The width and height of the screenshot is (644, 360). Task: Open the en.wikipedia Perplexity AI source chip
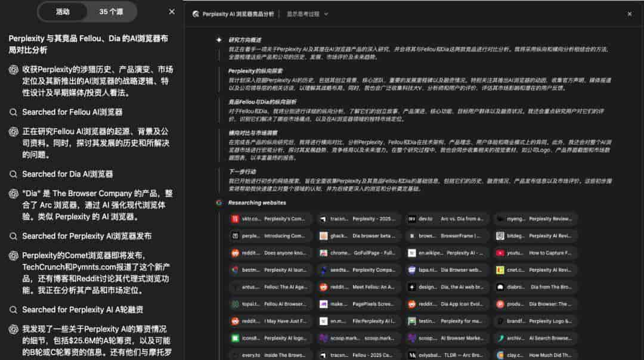point(447,253)
